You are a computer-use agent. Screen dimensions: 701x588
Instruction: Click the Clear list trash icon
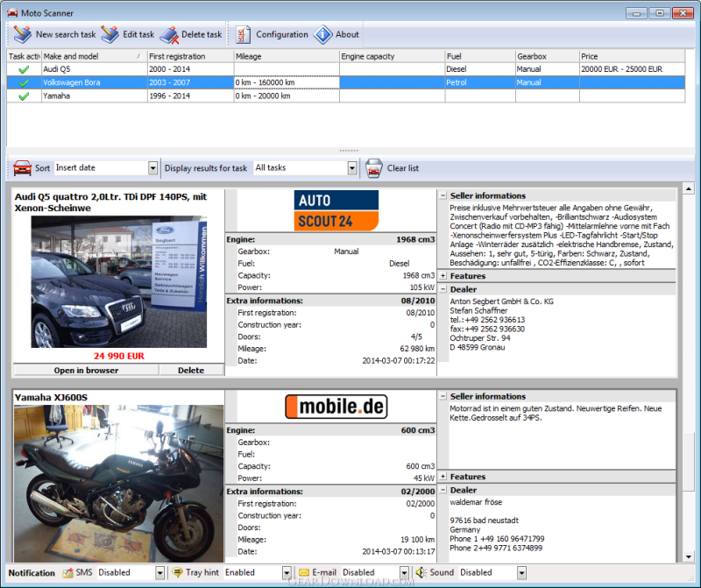tap(374, 168)
